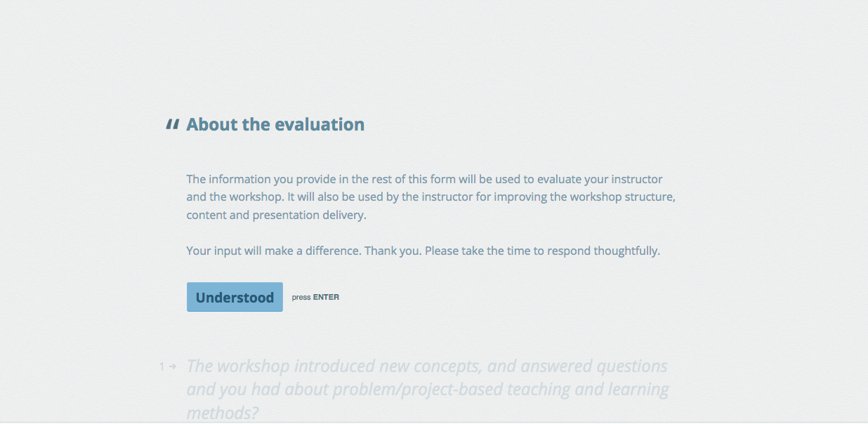Click the bold ENTER key hint
This screenshot has height=424, width=868.
(x=326, y=298)
